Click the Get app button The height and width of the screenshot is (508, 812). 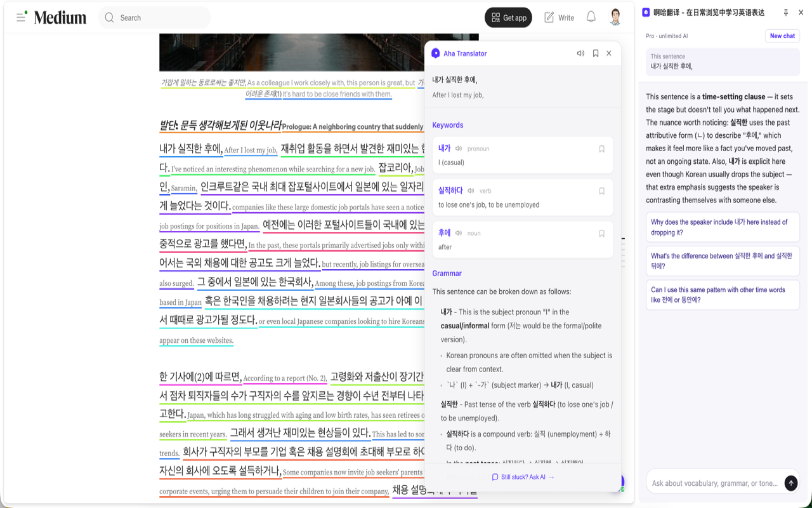(x=508, y=18)
